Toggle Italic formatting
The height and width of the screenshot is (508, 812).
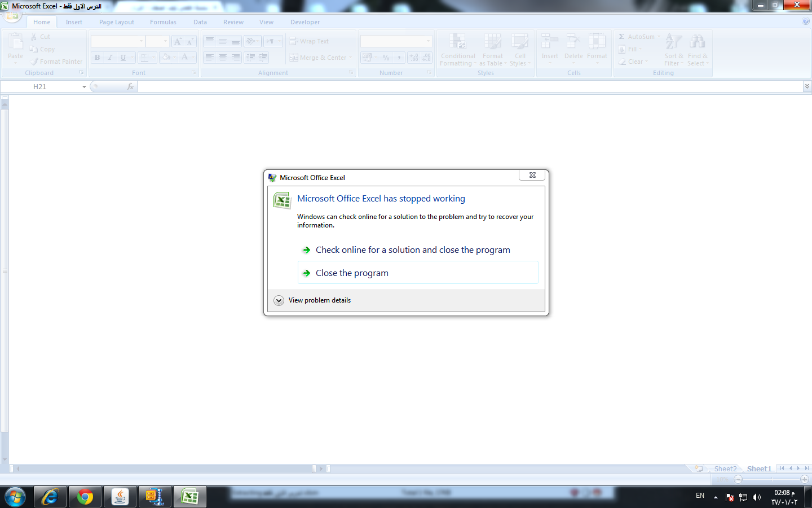click(x=110, y=58)
